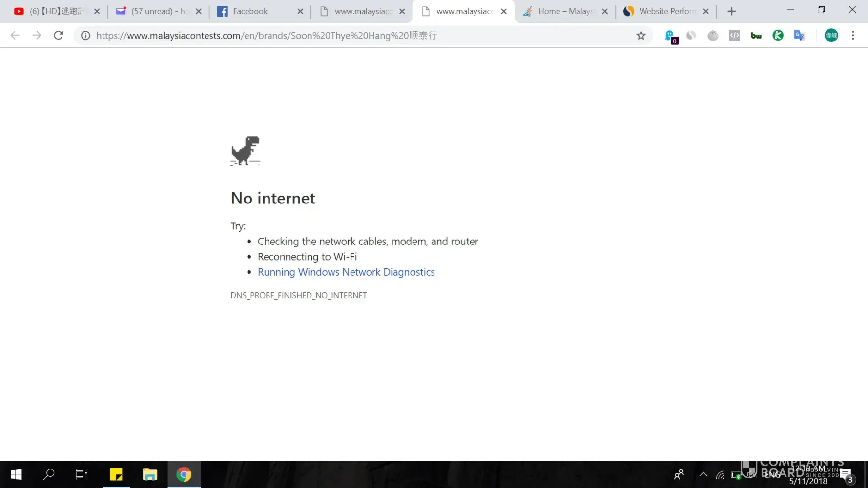Close the 57 unread mail tab

tap(199, 11)
